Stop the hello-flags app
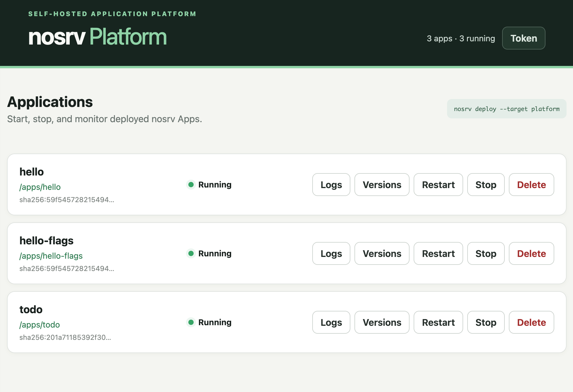 point(486,253)
